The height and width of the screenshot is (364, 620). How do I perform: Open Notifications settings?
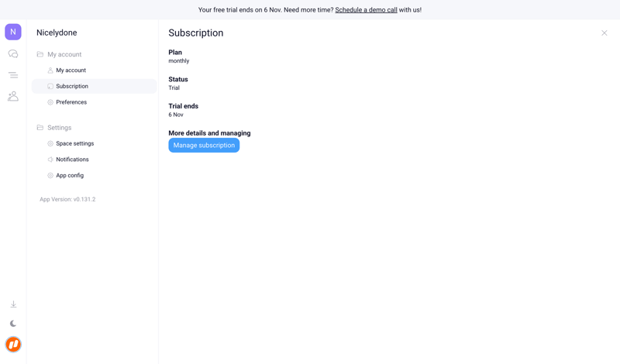(x=72, y=160)
